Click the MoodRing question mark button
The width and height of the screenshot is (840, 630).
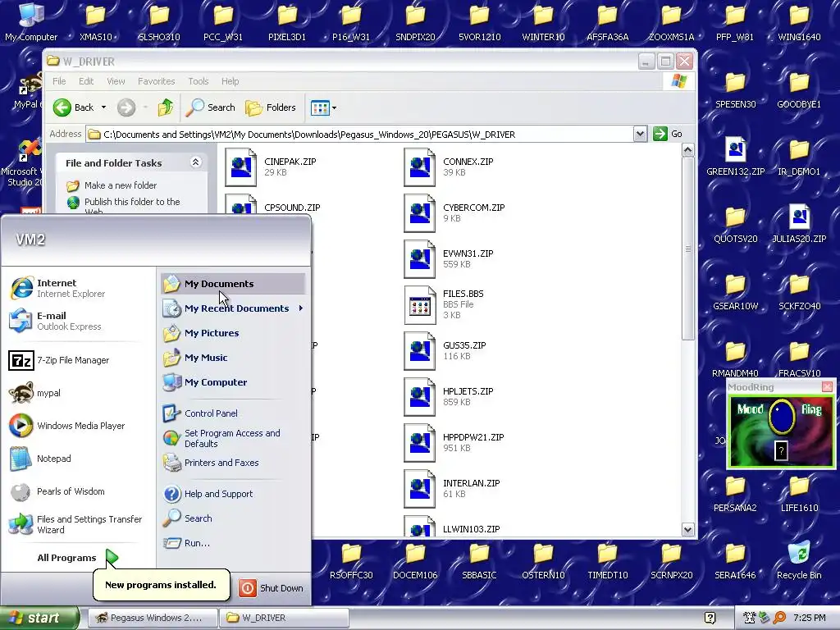pyautogui.click(x=781, y=450)
